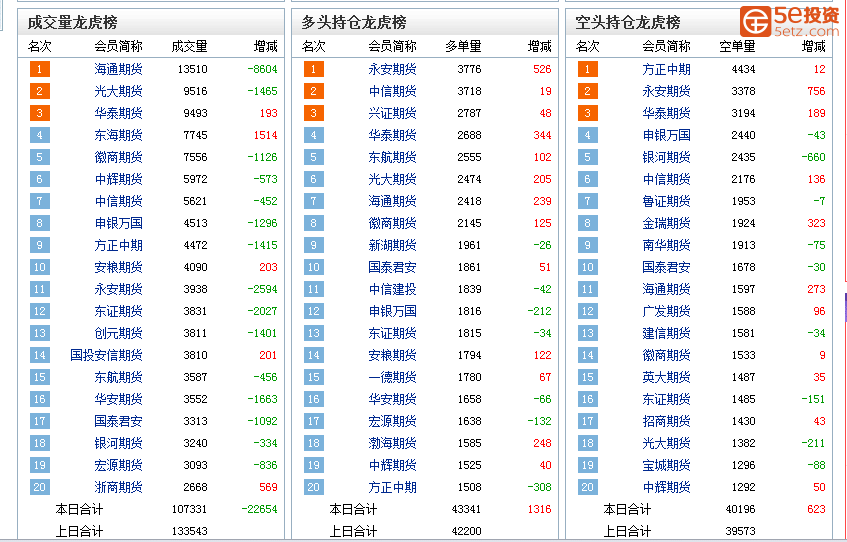Click 方正中期 in 空头持仓龙虎榜 table
847x542 pixels.
666,69
